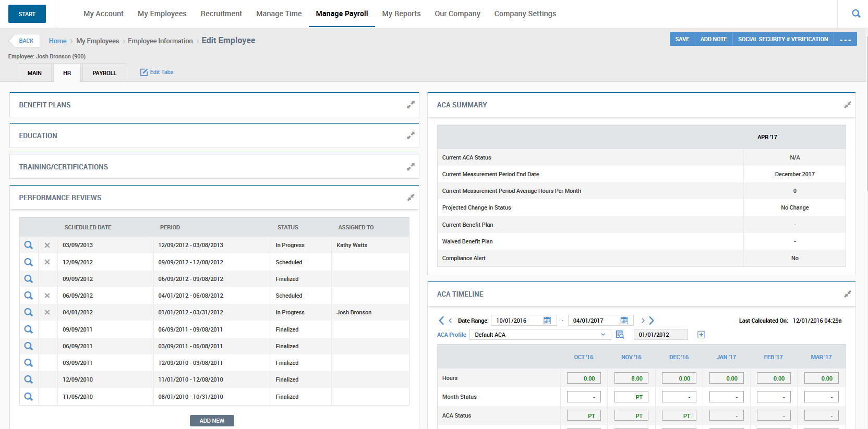868x429 pixels.
Task: Open the Manage Time menu
Action: [279, 14]
